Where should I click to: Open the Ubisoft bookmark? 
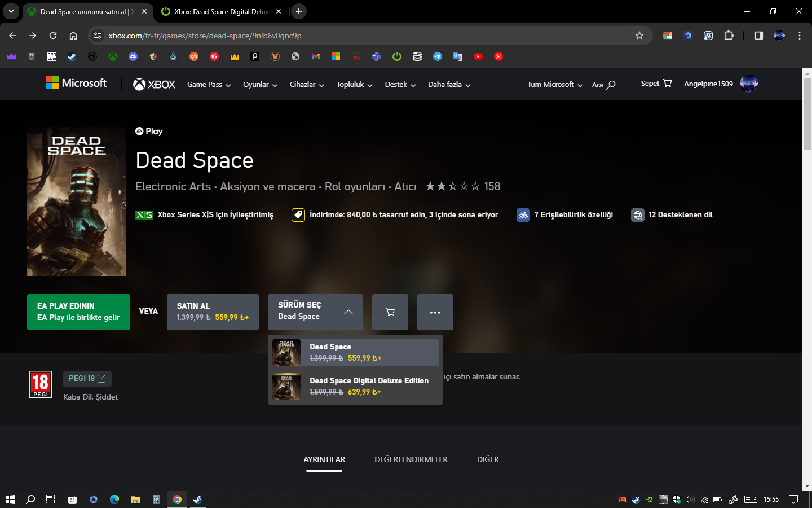tap(92, 56)
